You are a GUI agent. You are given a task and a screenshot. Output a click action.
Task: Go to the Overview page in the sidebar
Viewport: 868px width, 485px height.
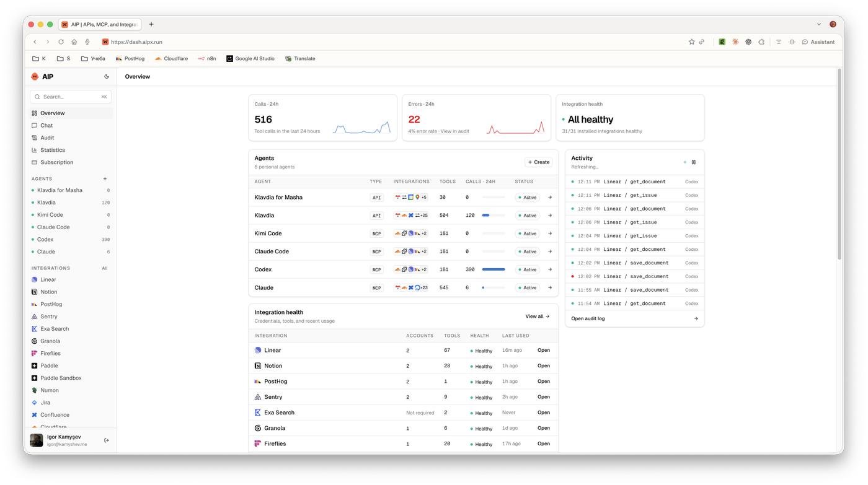(x=71, y=113)
